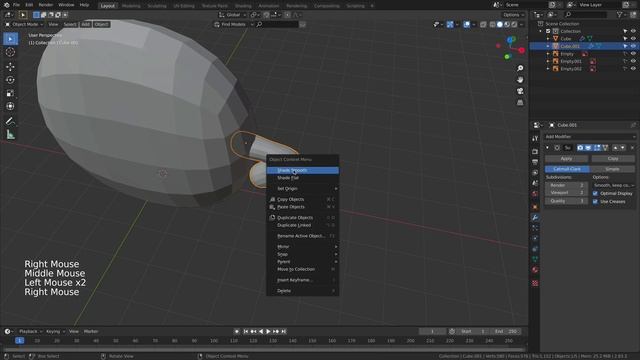Open the Object Mode dropdown

pyautogui.click(x=24, y=24)
